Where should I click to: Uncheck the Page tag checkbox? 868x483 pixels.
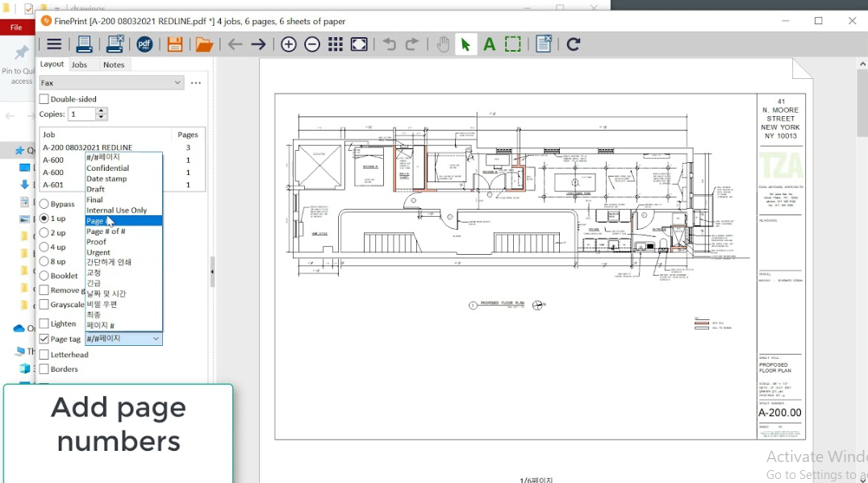(x=44, y=339)
